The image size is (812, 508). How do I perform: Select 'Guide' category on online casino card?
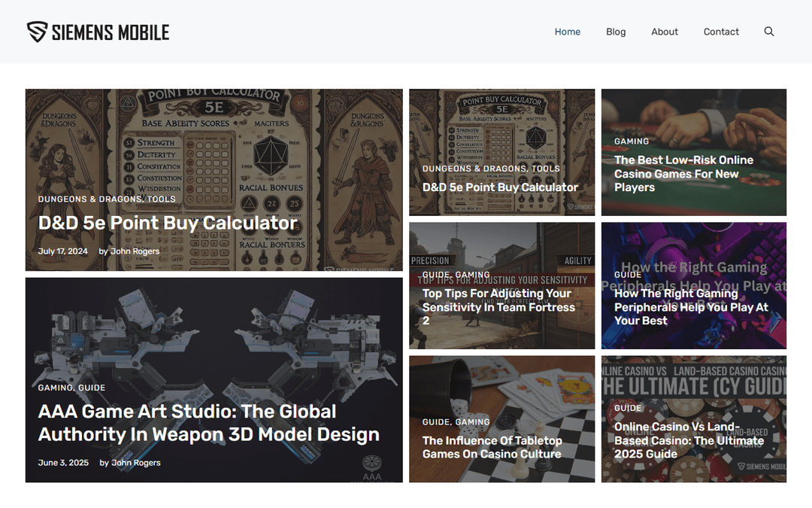[x=628, y=408]
